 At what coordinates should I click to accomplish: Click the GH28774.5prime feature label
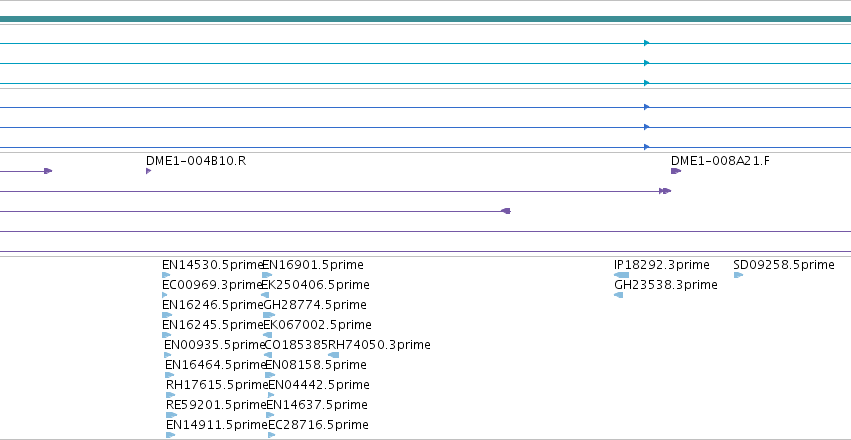pyautogui.click(x=315, y=305)
